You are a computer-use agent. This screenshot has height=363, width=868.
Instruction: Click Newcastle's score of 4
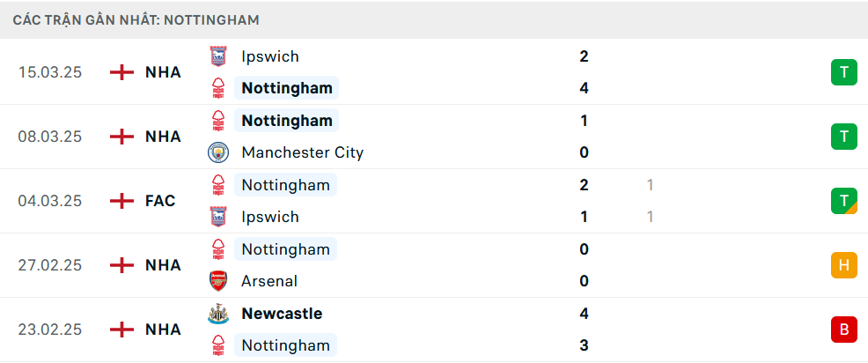pos(584,314)
